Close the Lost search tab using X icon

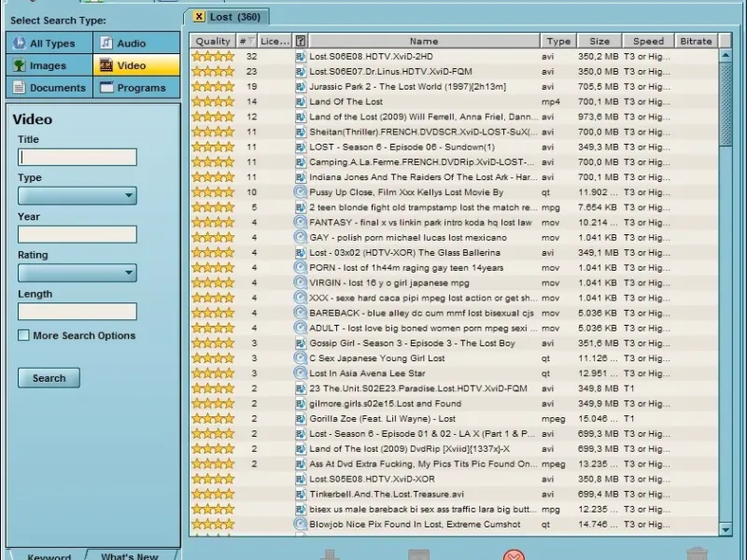pyautogui.click(x=199, y=17)
